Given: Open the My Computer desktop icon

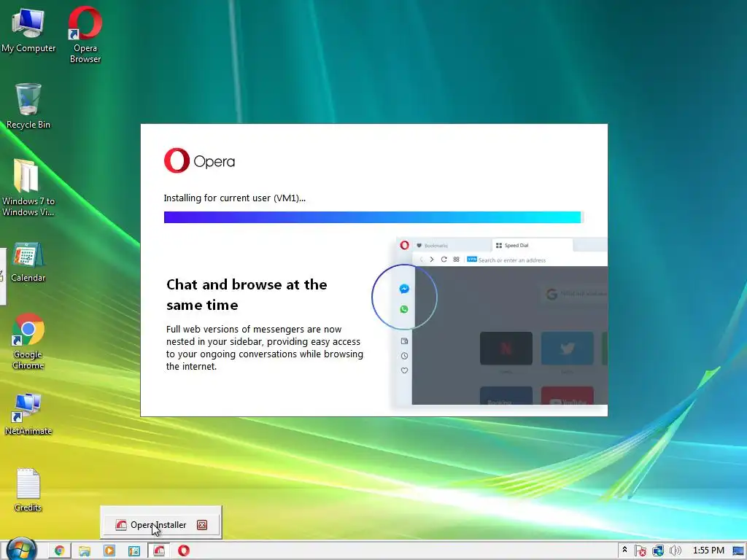Looking at the screenshot, I should point(28,30).
